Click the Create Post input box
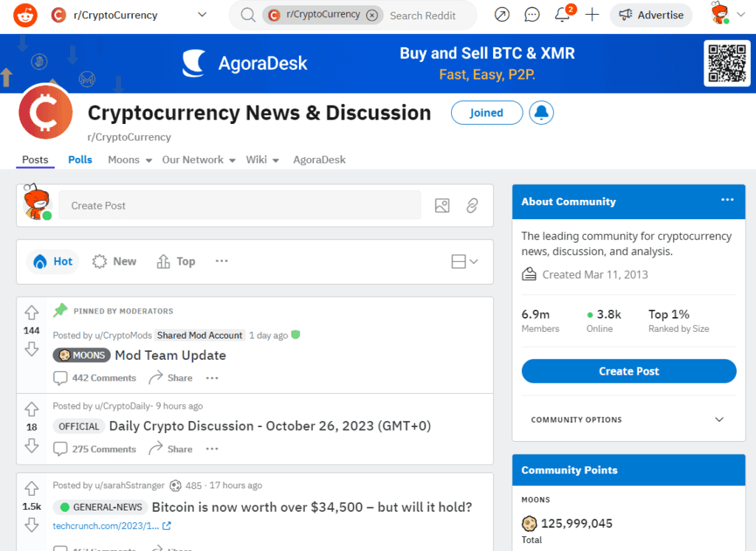The image size is (756, 551). point(240,206)
